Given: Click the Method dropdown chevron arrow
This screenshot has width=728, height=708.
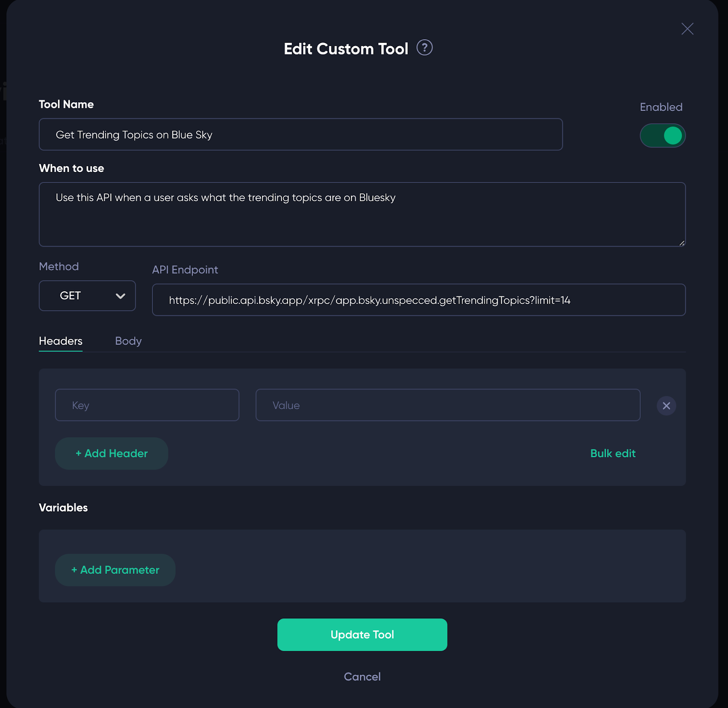Looking at the screenshot, I should pos(121,296).
